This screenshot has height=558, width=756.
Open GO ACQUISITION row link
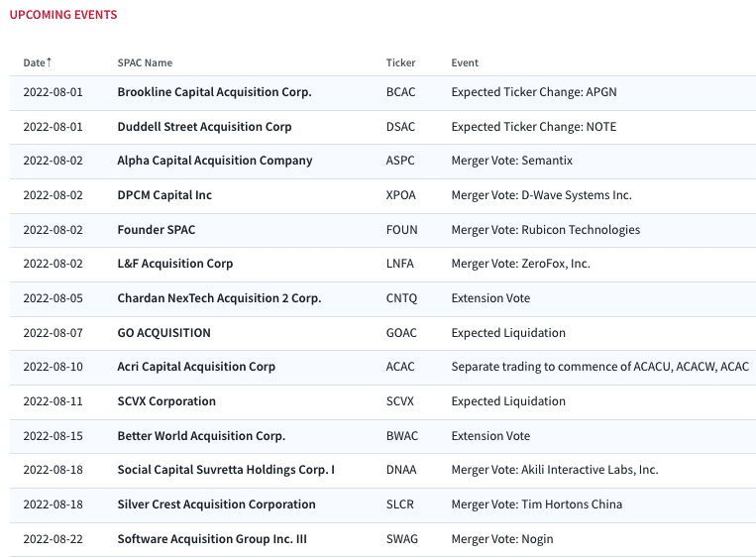tap(163, 333)
